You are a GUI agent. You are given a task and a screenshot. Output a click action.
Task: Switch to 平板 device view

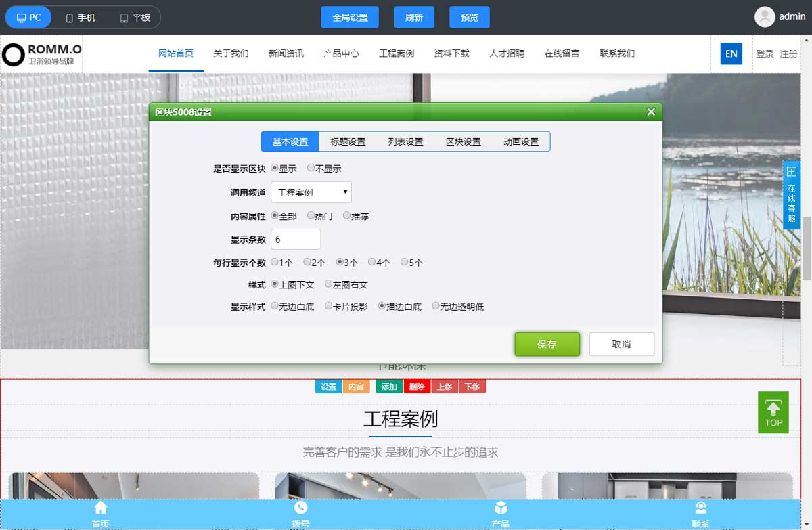coord(135,18)
